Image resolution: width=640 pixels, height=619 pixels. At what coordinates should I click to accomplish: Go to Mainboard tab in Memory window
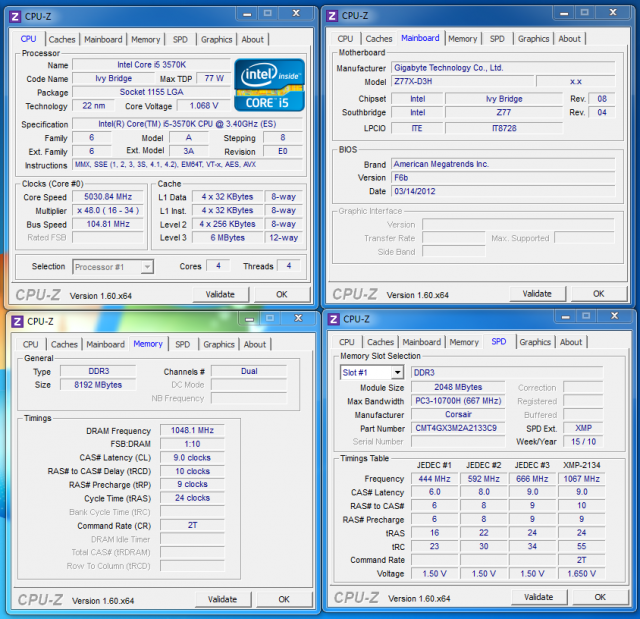(106, 344)
